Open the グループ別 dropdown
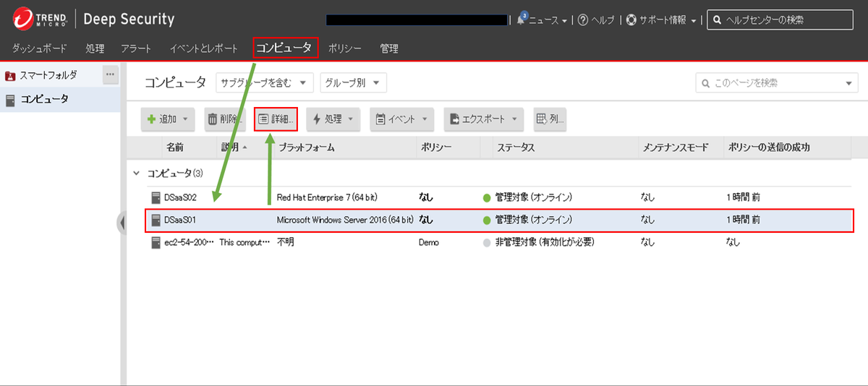The height and width of the screenshot is (386, 868). point(353,83)
